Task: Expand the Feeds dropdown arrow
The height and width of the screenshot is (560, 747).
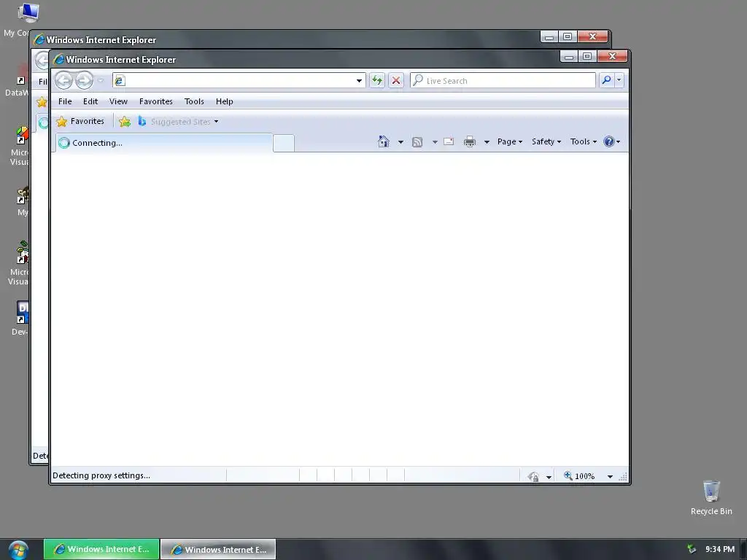Action: tap(435, 142)
